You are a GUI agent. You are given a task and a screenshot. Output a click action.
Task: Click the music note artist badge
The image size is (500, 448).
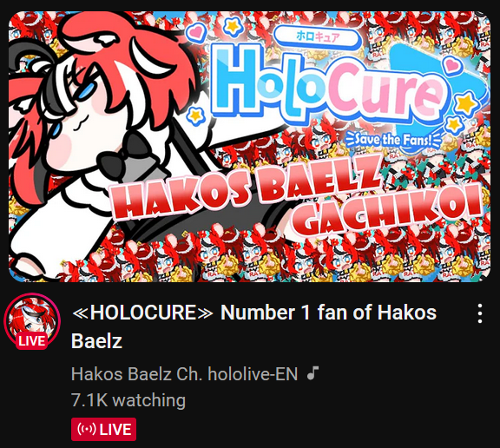[x=312, y=373]
